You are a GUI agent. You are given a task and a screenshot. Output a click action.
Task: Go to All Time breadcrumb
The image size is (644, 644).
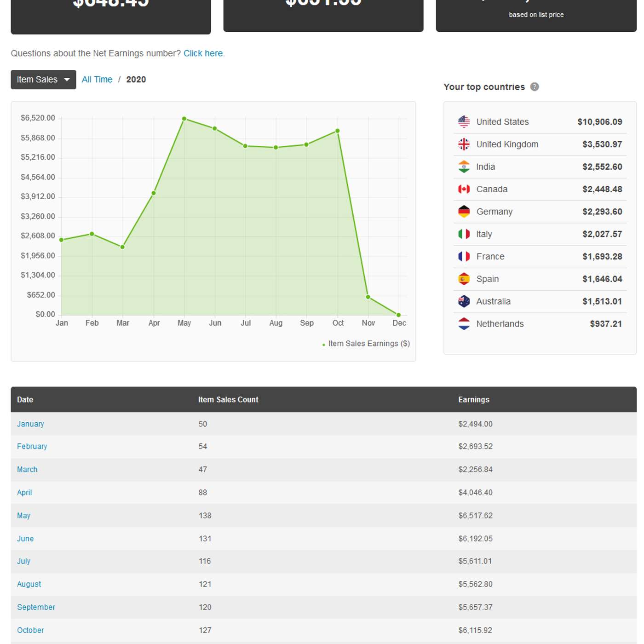point(97,80)
